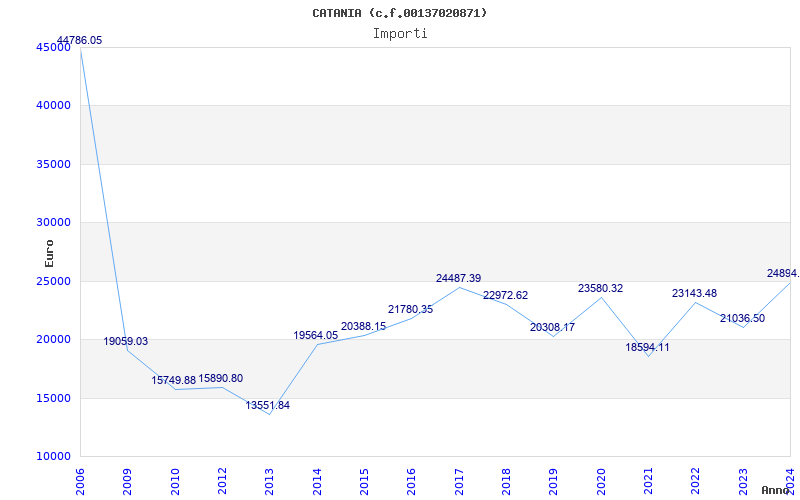The image size is (800, 500).
Task: Select the data label 21780.35
Action: point(410,309)
